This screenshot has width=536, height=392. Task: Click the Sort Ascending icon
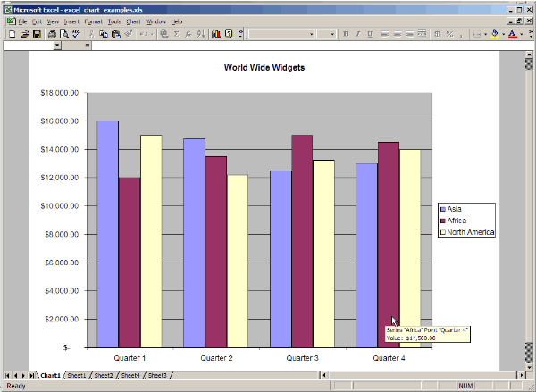pyautogui.click(x=200, y=34)
